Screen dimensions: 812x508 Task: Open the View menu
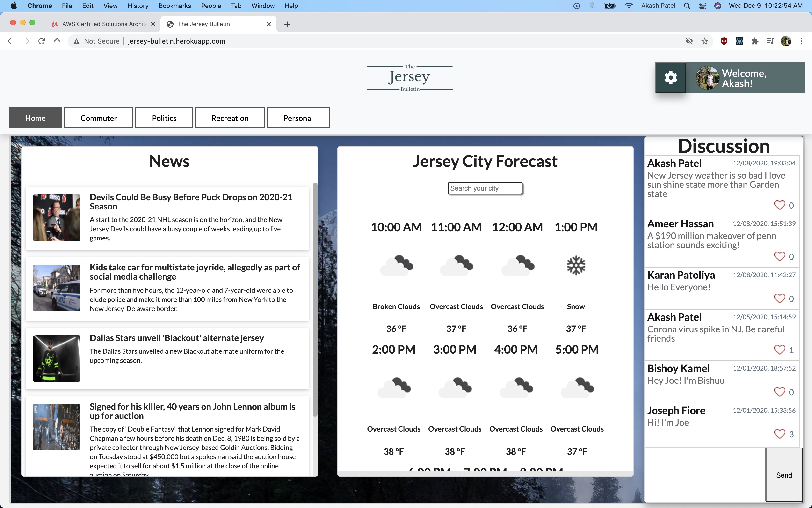(x=110, y=6)
